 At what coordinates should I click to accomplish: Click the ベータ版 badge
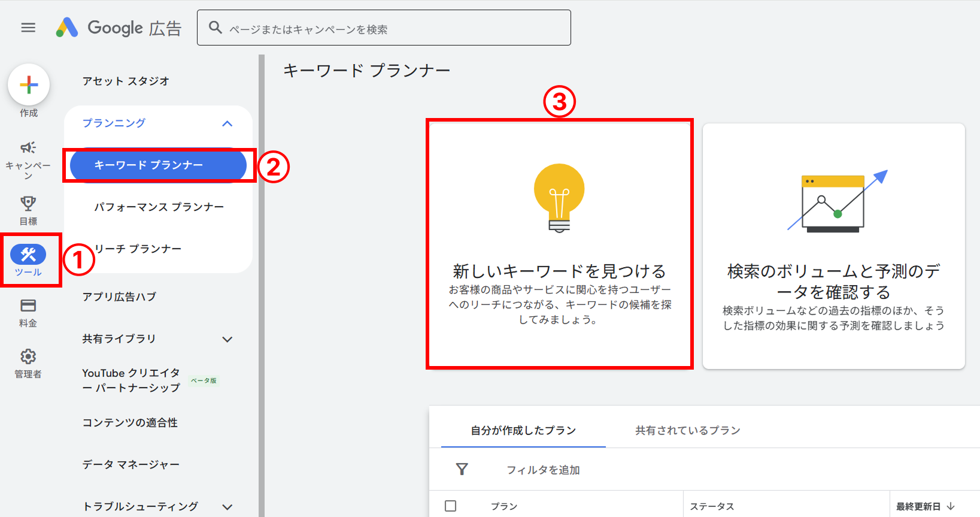204,380
